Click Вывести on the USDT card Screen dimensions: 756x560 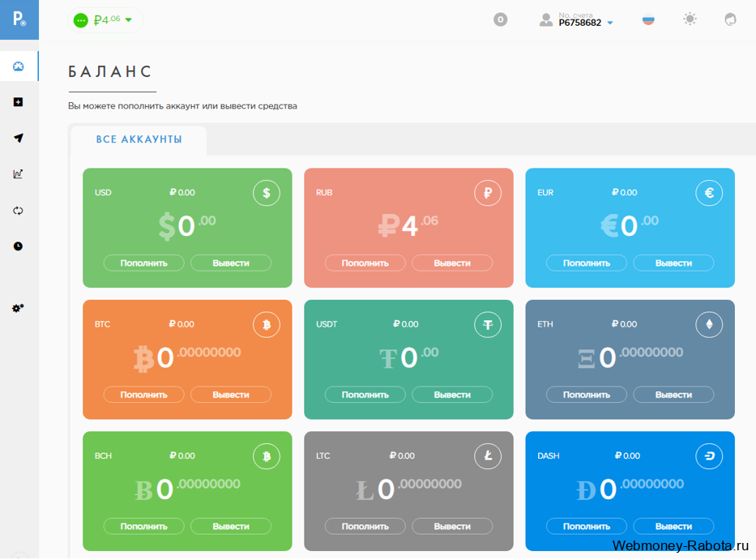click(x=452, y=395)
